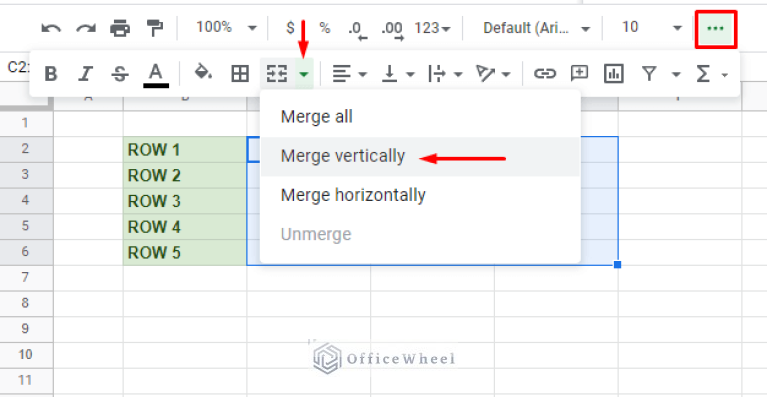Toggle Strikethrough formatting
The height and width of the screenshot is (397, 767).
(x=120, y=74)
